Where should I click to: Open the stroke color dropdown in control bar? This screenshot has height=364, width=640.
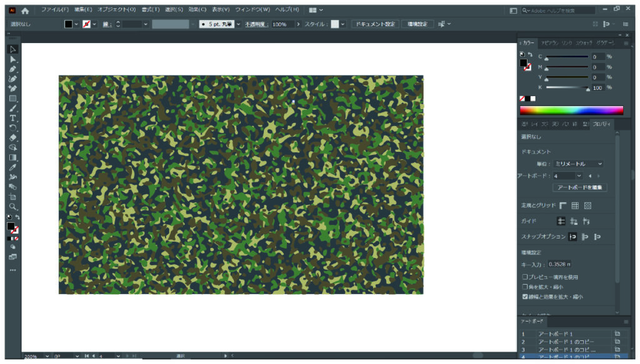(x=94, y=24)
